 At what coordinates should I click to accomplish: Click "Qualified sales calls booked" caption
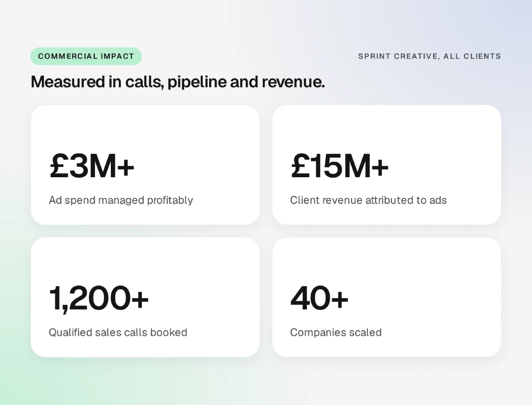tap(118, 332)
